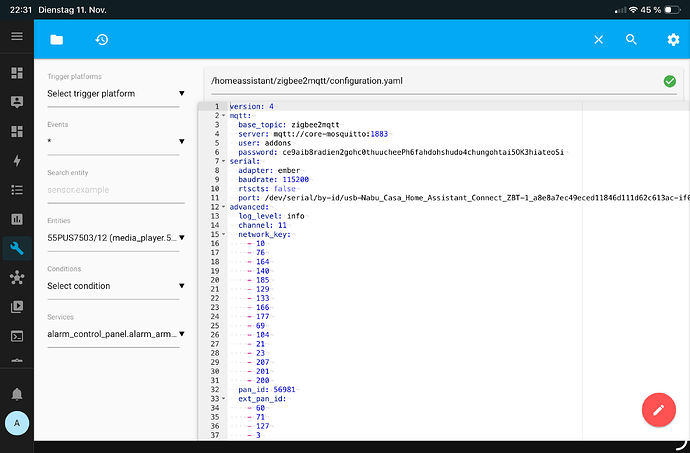Collapse the serial section fold arrow
Screen dimensions: 690x453
click(x=224, y=162)
